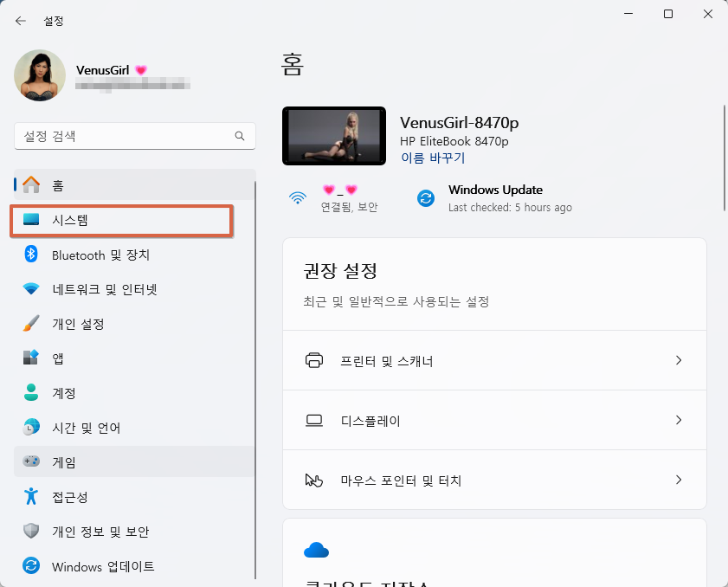The height and width of the screenshot is (587, 728).
Task: Open 시간 및 언어 category
Action: [135, 427]
